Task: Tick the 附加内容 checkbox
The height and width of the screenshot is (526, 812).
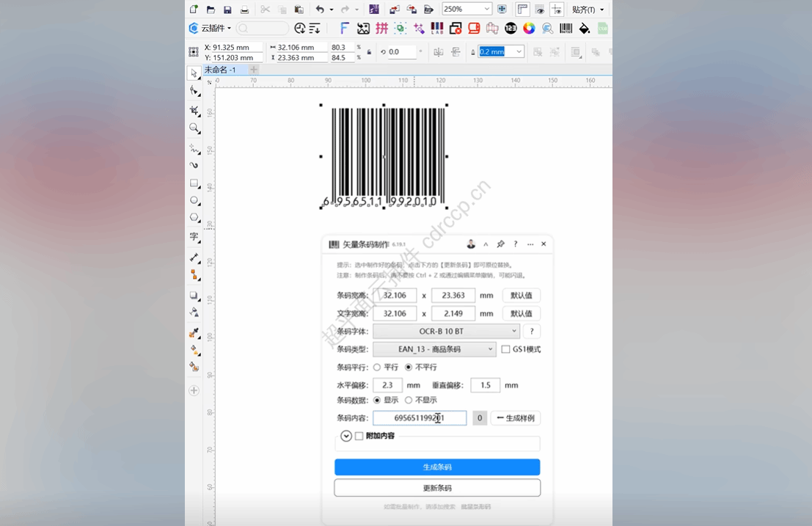Action: [359, 436]
